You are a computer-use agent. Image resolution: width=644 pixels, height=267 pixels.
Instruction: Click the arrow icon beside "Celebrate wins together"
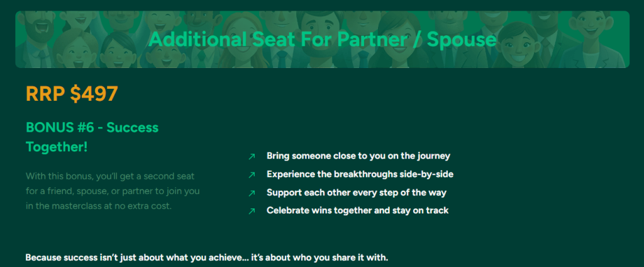coord(252,211)
